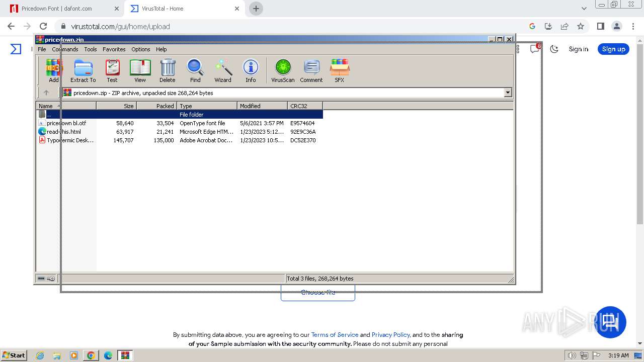Open Favorites menu
The height and width of the screenshot is (362, 644).
tap(114, 49)
